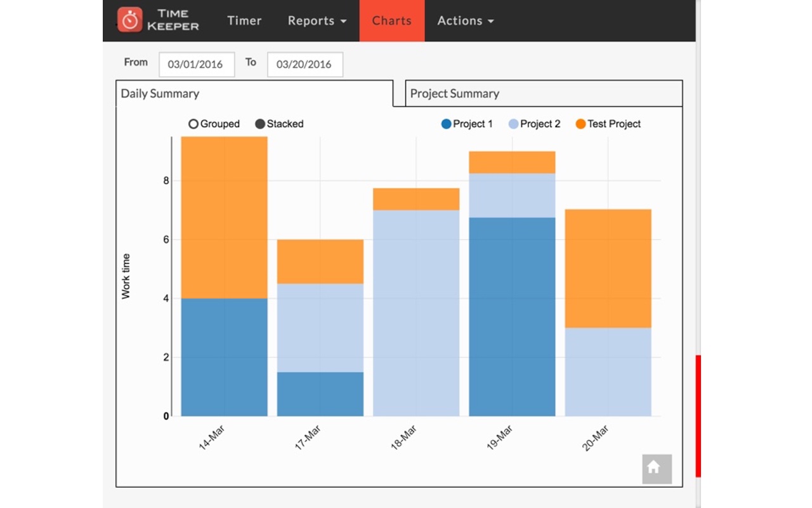This screenshot has width=812, height=508.
Task: Click orange Test Project bar for 20-Mar
Action: (608, 268)
